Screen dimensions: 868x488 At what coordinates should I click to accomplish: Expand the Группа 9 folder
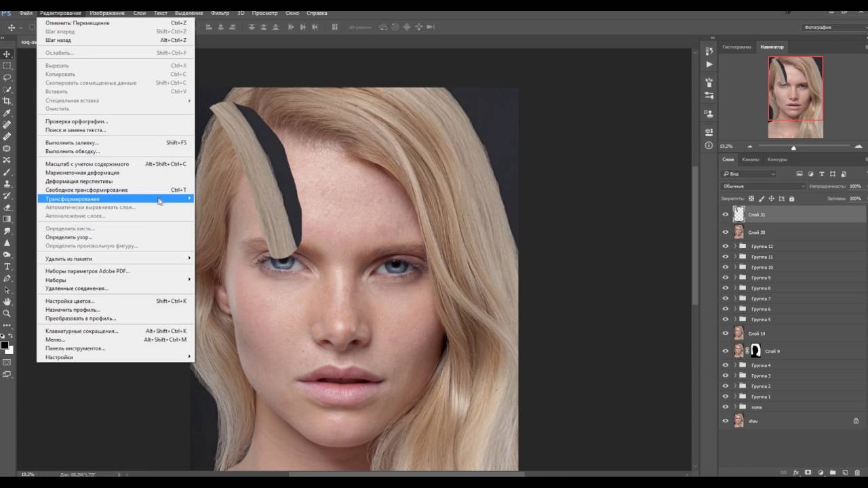735,278
